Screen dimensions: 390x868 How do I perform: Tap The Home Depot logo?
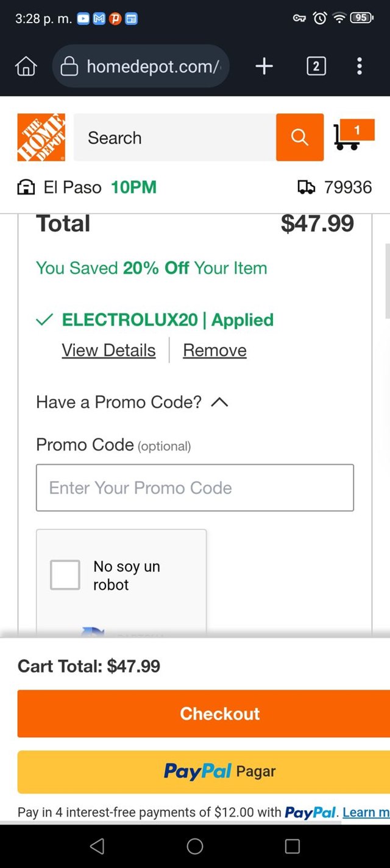(x=41, y=138)
